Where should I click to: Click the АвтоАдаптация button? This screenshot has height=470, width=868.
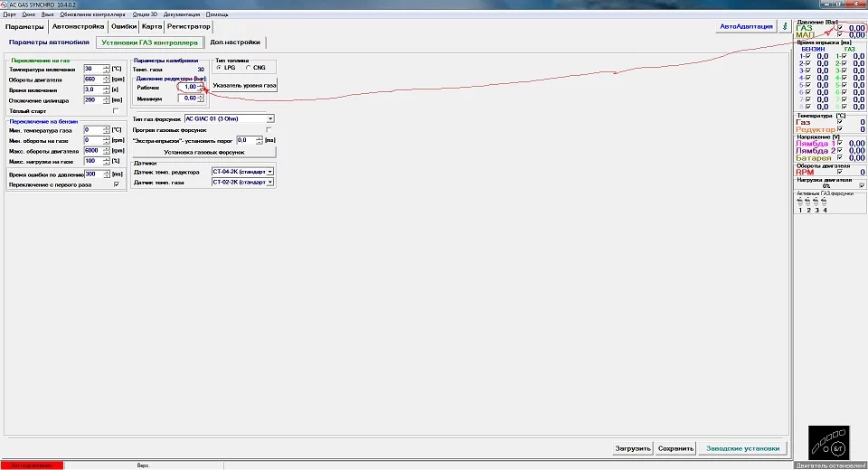click(x=746, y=26)
